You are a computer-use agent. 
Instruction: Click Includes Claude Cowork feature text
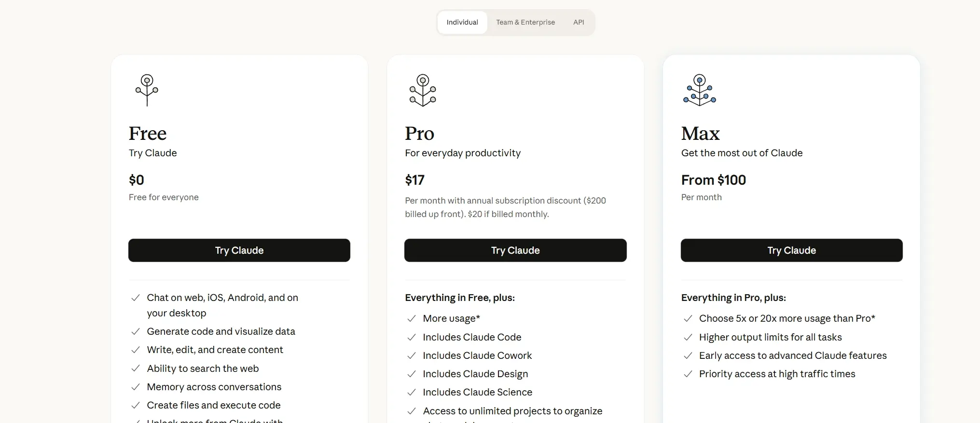tap(477, 355)
